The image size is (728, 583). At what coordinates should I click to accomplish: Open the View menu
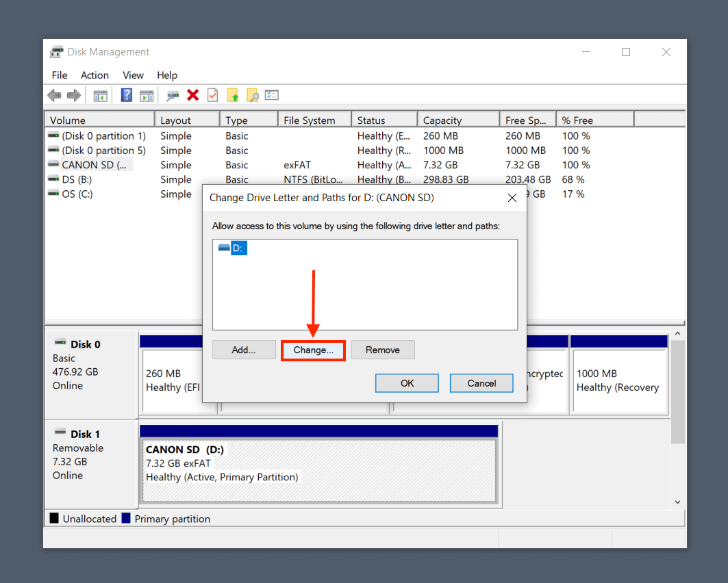click(x=133, y=75)
